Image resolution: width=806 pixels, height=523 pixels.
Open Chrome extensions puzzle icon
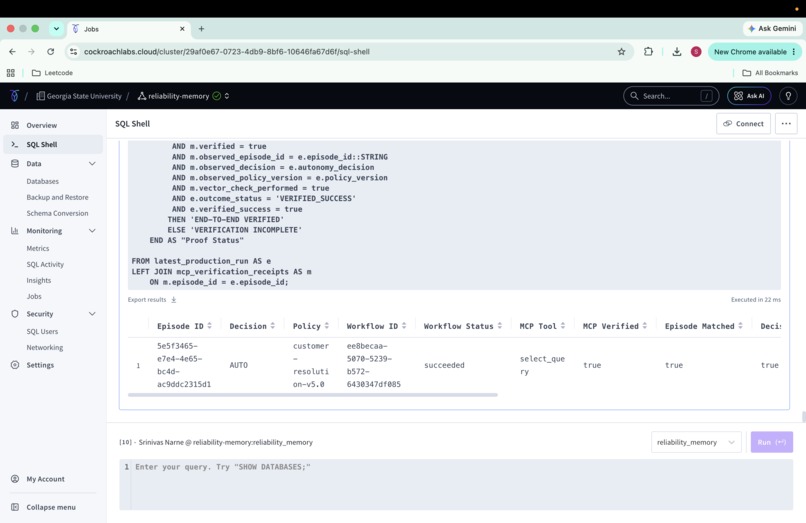pos(648,51)
